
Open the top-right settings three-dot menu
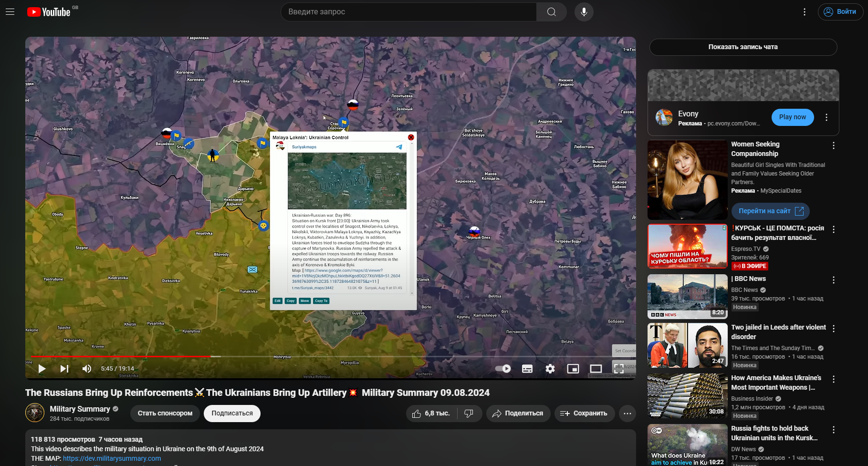[x=805, y=12]
